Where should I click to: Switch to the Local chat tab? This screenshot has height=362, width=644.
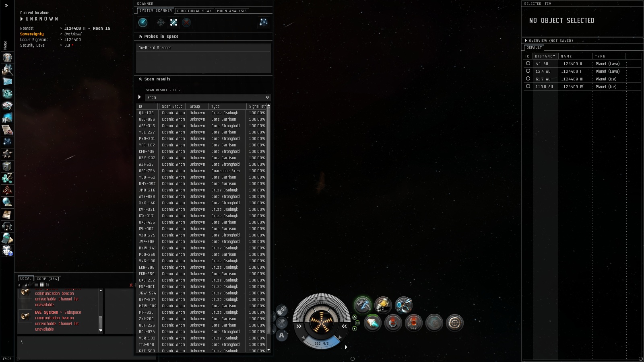tap(26, 278)
